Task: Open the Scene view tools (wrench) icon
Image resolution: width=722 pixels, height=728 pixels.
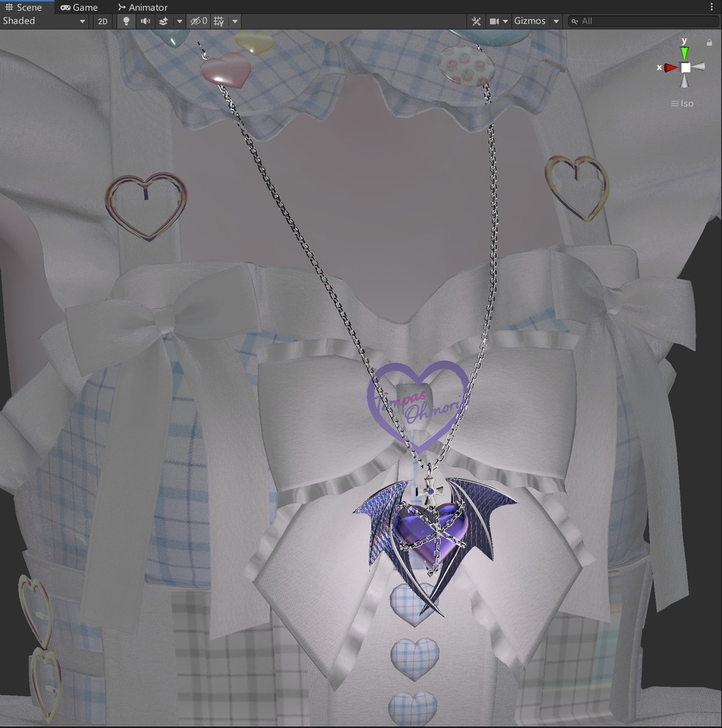Action: 476,21
